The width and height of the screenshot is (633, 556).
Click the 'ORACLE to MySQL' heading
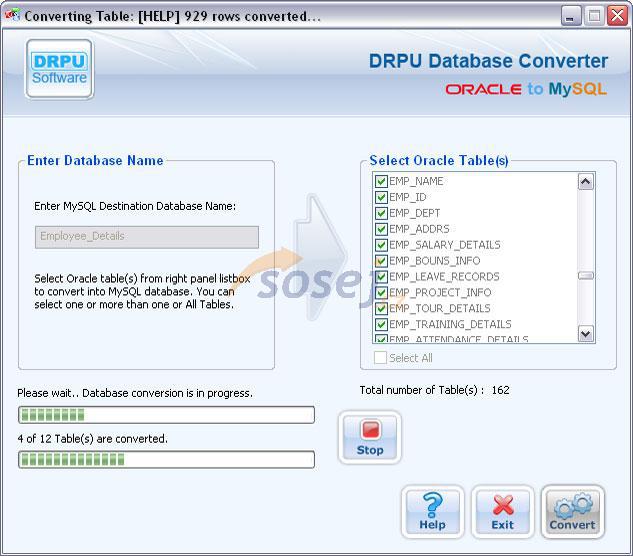click(x=526, y=89)
